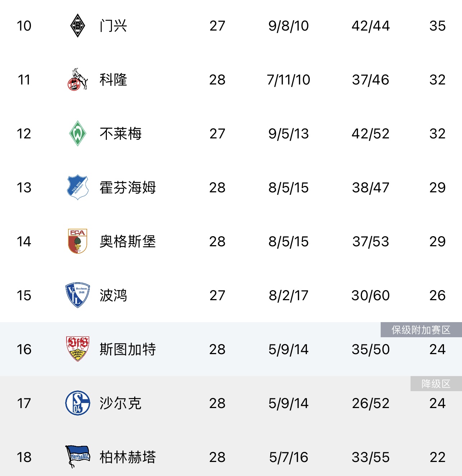Select the Hoffenheim blue crest
Viewport: 462px width, 476px height.
tap(77, 187)
